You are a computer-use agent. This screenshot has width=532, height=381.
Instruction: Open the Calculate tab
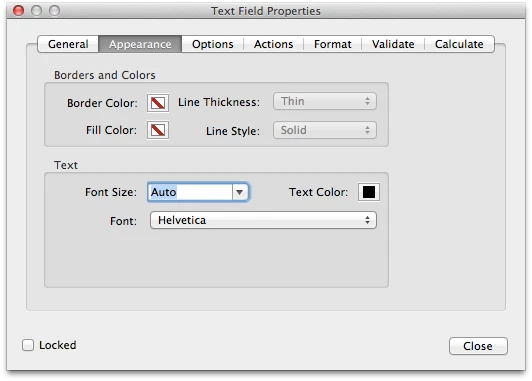click(x=459, y=44)
